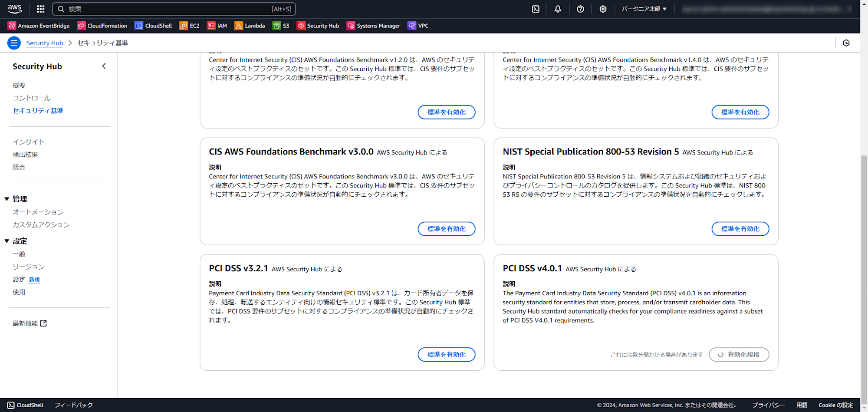
Task: Open CloudFormation favorite shortcut
Action: (102, 26)
